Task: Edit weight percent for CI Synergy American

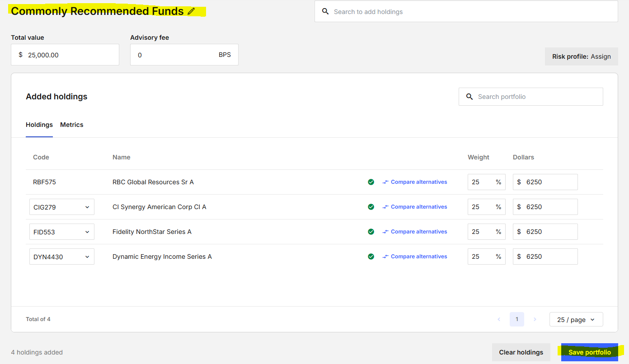Action: pyautogui.click(x=487, y=207)
